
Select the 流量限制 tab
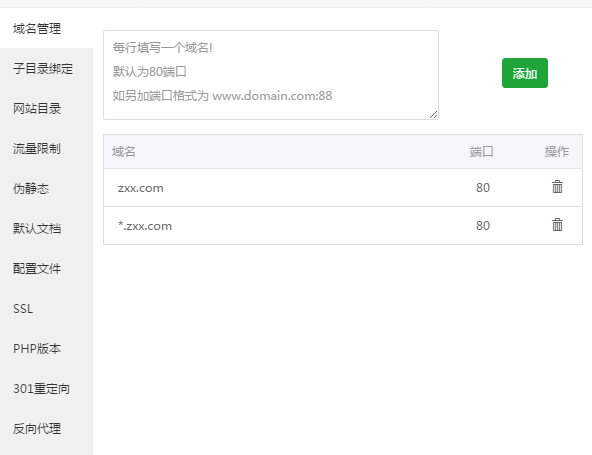point(37,149)
